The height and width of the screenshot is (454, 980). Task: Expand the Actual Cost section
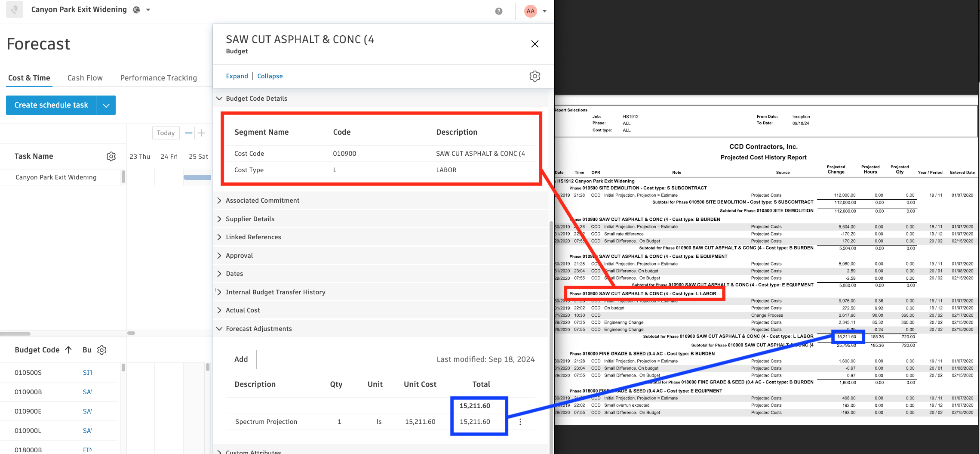pyautogui.click(x=219, y=310)
